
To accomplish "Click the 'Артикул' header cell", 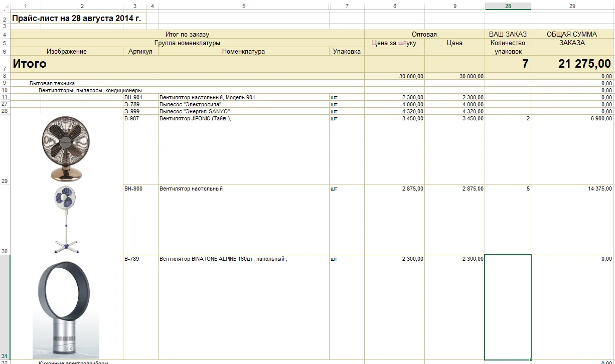I will [140, 52].
